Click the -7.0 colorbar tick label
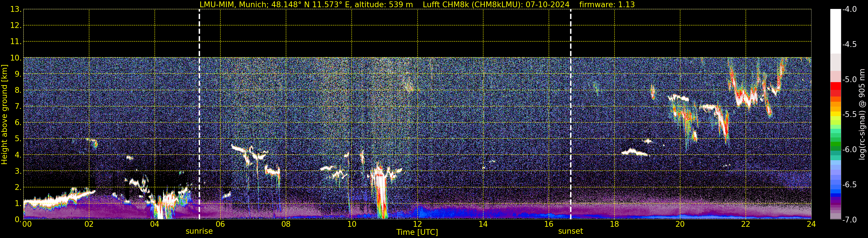Image resolution: width=868 pixels, height=238 pixels. point(849,220)
